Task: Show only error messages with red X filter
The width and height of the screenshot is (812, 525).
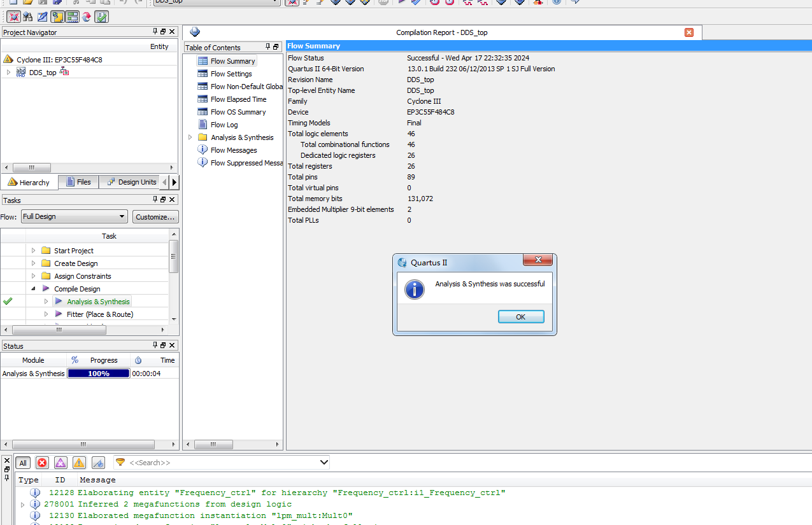Action: pyautogui.click(x=42, y=463)
